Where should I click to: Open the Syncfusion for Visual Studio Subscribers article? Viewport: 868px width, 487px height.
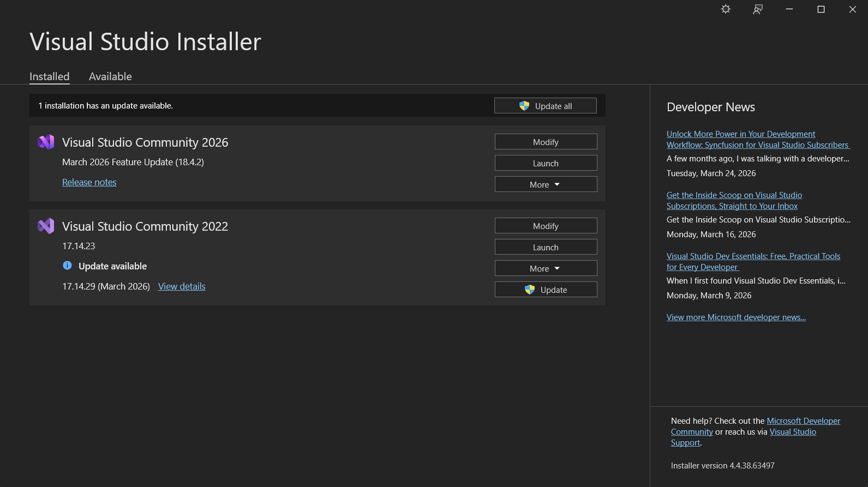click(758, 140)
